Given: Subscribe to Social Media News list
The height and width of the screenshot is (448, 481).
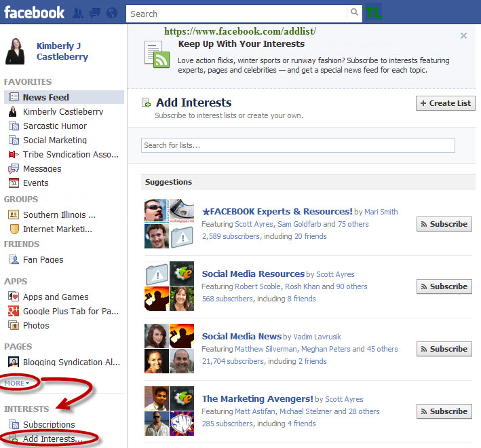Looking at the screenshot, I should coord(444,349).
